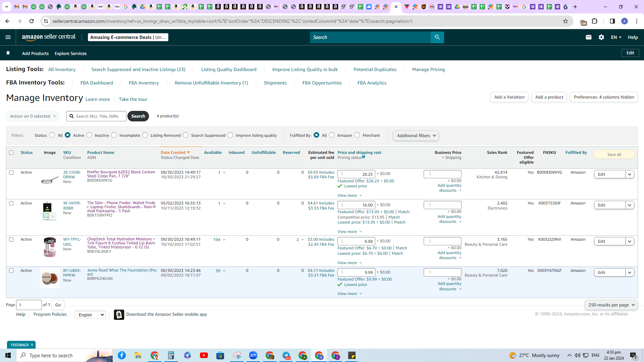Open Amazon Seller mobile app icon link
This screenshot has width=644, height=362.
pos(119,314)
